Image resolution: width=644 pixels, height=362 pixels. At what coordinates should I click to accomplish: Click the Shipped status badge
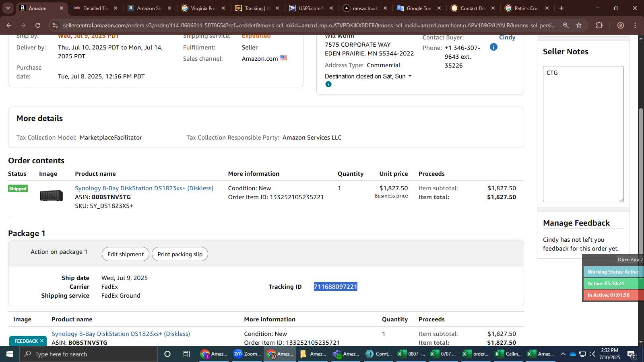[18, 189]
